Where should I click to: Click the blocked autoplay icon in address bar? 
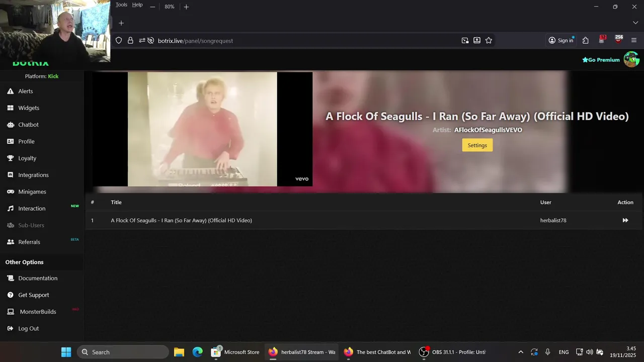tap(150, 41)
